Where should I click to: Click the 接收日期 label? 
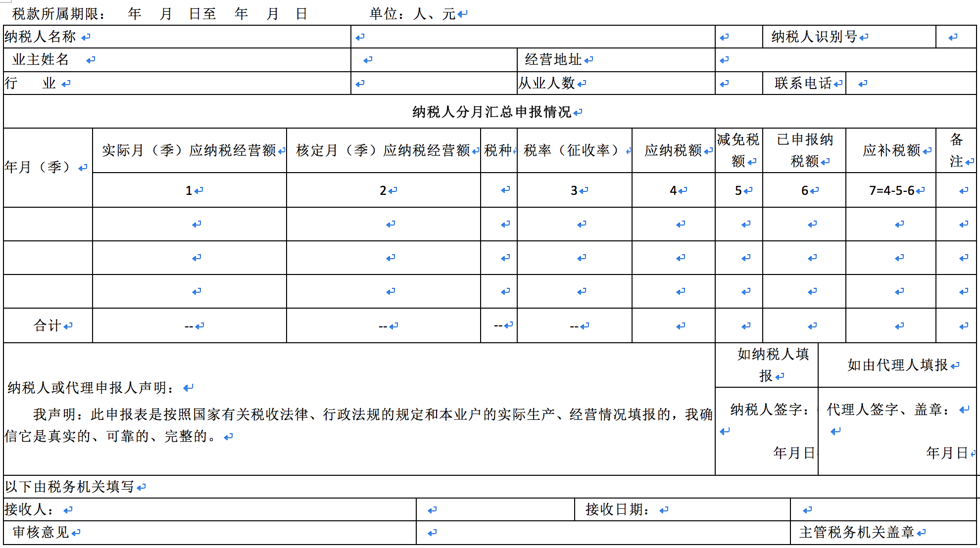point(618,509)
